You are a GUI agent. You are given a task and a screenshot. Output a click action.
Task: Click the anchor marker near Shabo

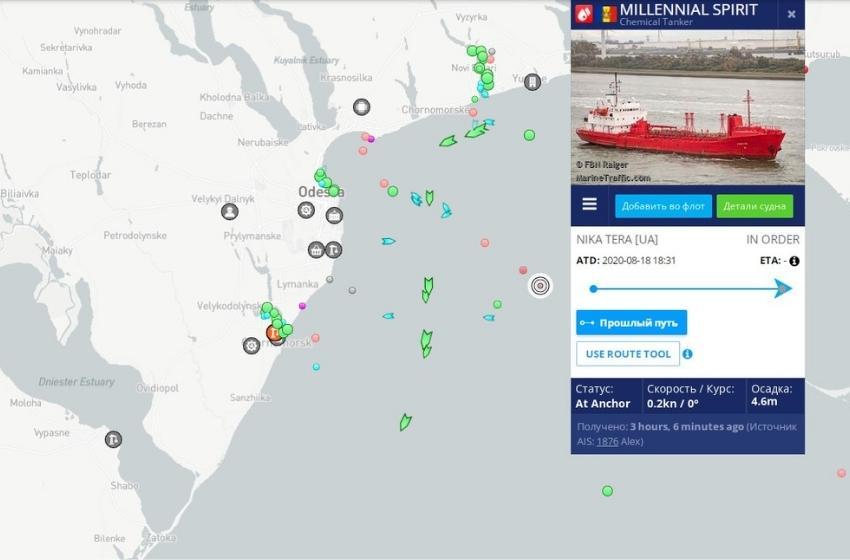coord(113,439)
